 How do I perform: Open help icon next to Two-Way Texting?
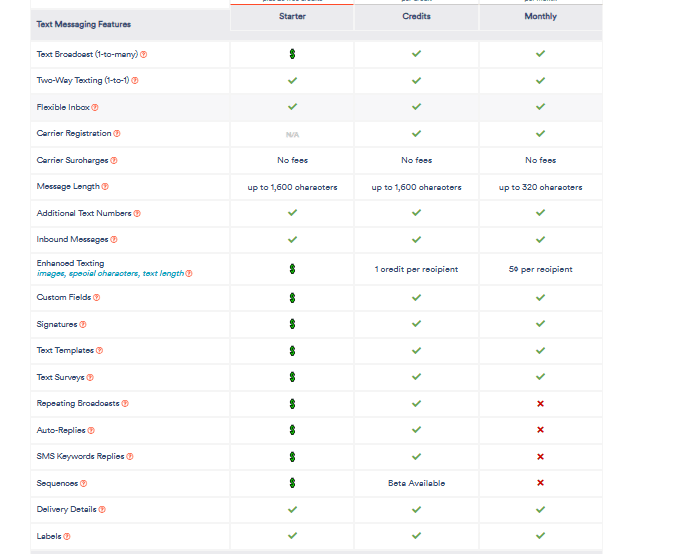point(135,80)
